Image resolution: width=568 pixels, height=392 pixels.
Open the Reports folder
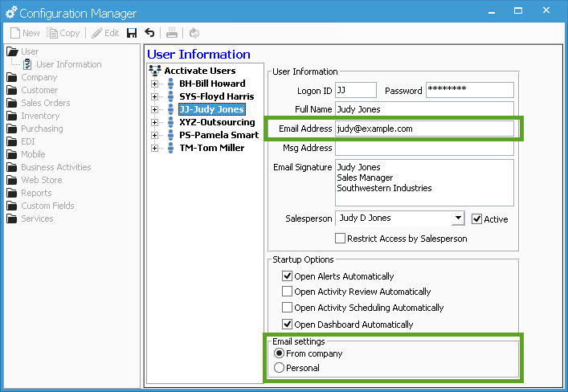coord(29,193)
